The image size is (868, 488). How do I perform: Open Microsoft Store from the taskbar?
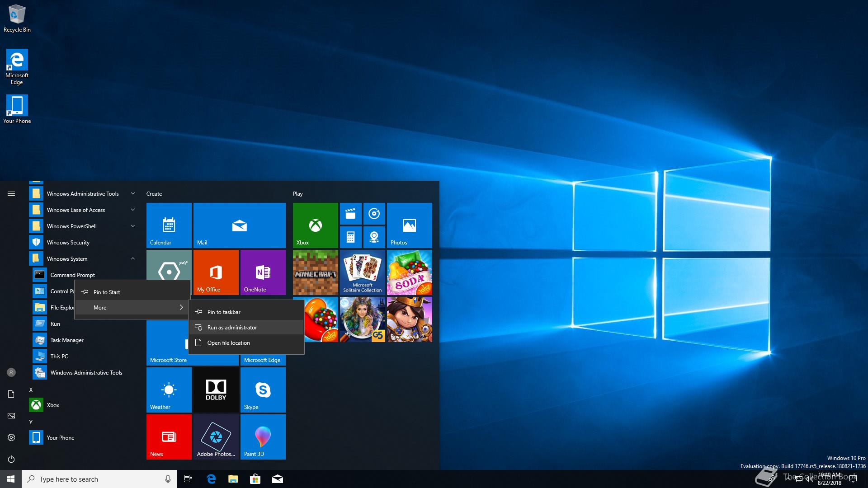pos(255,479)
